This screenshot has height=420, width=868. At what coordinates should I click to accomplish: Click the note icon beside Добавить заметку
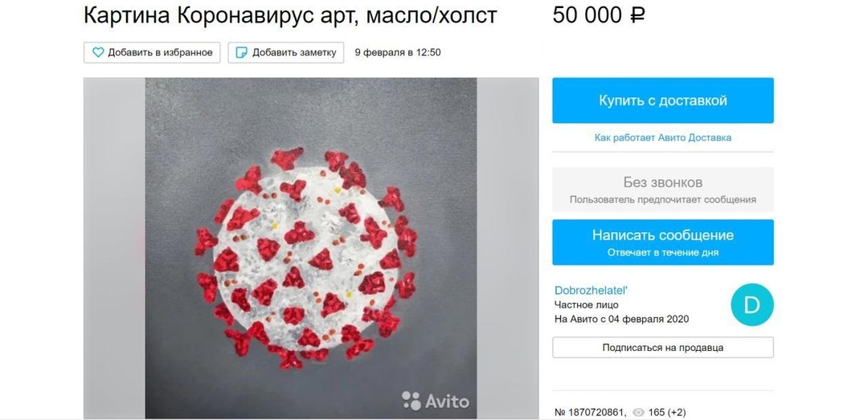tap(241, 52)
